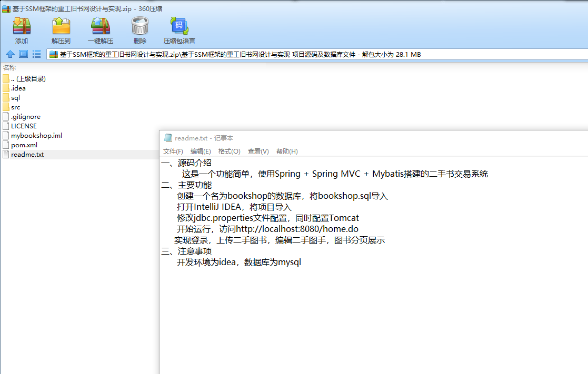The height and width of the screenshot is (374, 588).
Task: Click the 一、源码介绍 heading in Notepad
Action: [186, 163]
